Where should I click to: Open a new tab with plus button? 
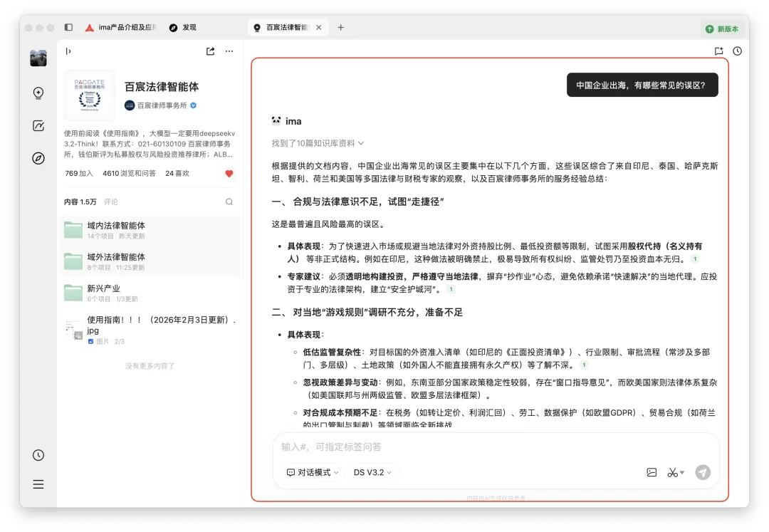(x=341, y=28)
